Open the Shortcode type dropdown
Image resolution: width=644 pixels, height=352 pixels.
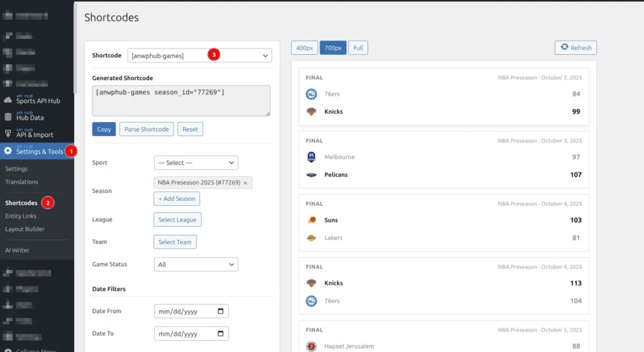pos(199,55)
